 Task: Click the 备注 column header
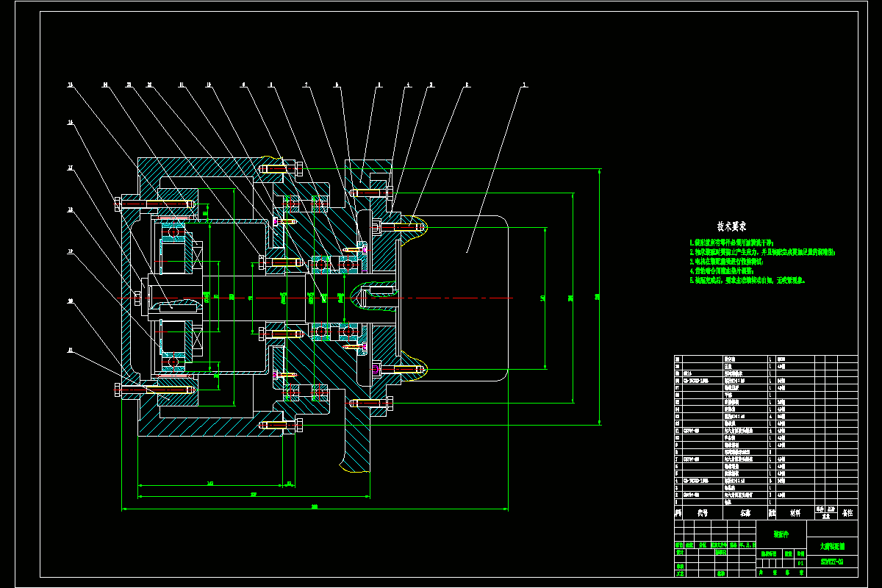click(x=847, y=512)
